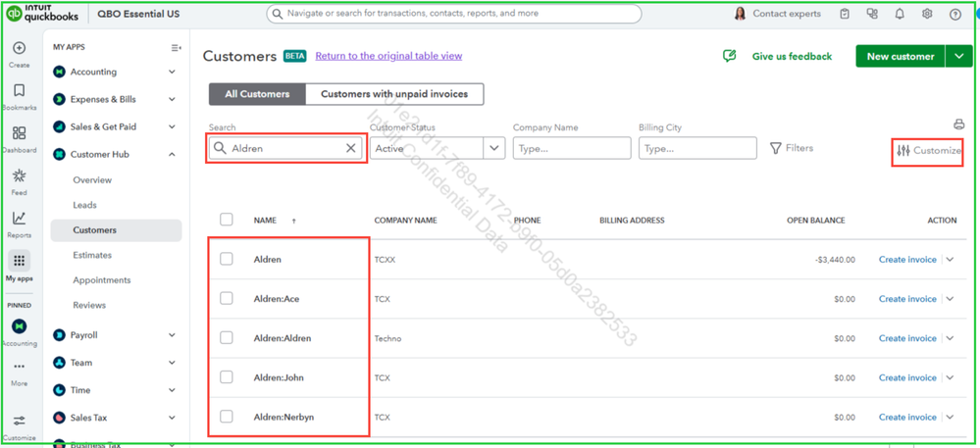Screen dimensions: 980x448
Task: Click the Contact experts avatar
Action: [740, 14]
